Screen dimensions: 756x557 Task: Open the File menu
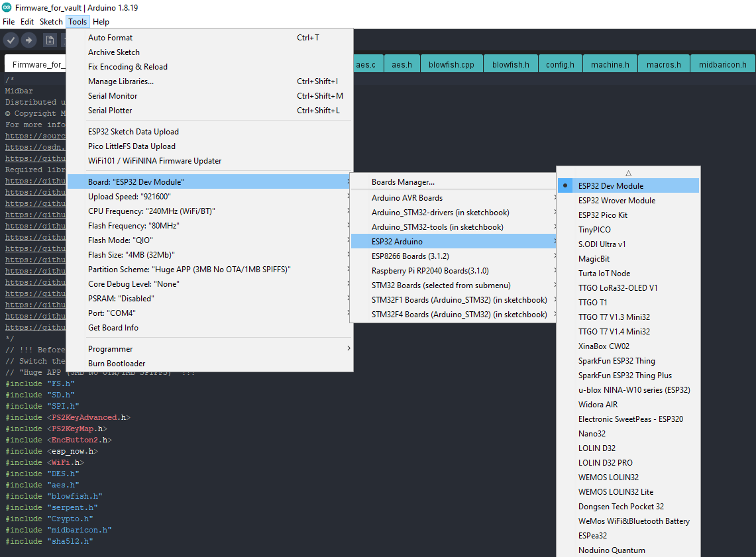click(x=9, y=22)
